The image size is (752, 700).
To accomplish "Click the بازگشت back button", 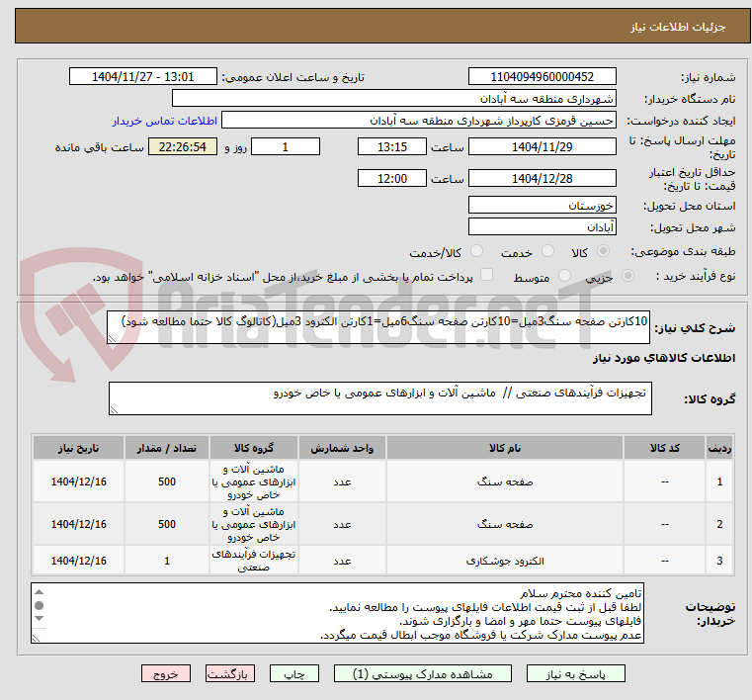I will pos(229,674).
